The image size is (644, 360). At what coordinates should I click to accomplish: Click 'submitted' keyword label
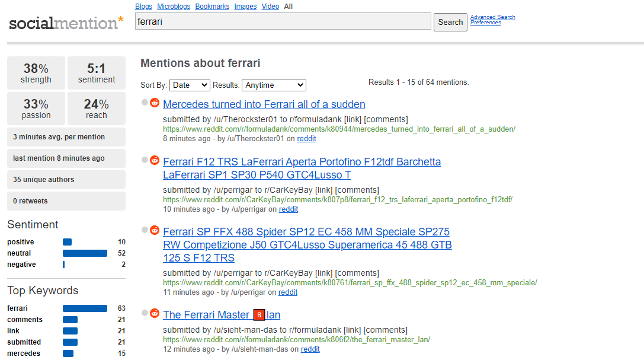pos(24,342)
